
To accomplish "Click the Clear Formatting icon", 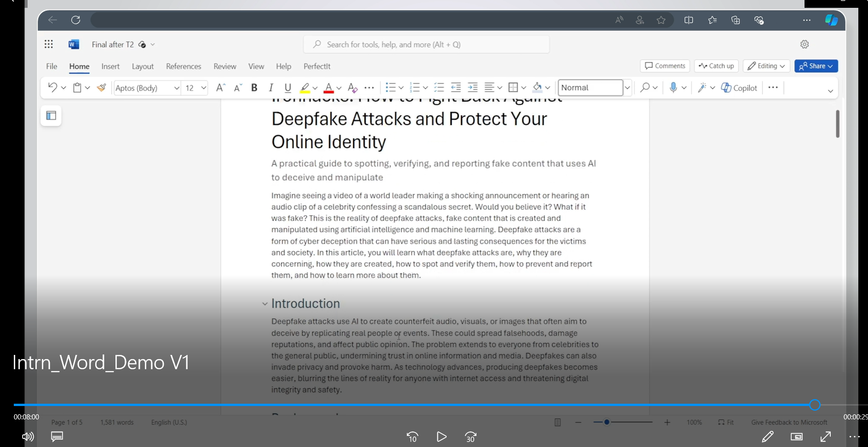I will coord(352,87).
